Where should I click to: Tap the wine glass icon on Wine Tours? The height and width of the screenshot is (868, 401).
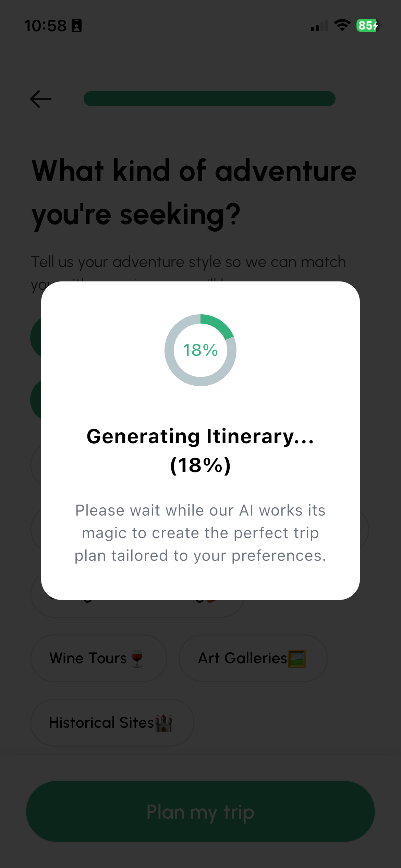tap(137, 658)
